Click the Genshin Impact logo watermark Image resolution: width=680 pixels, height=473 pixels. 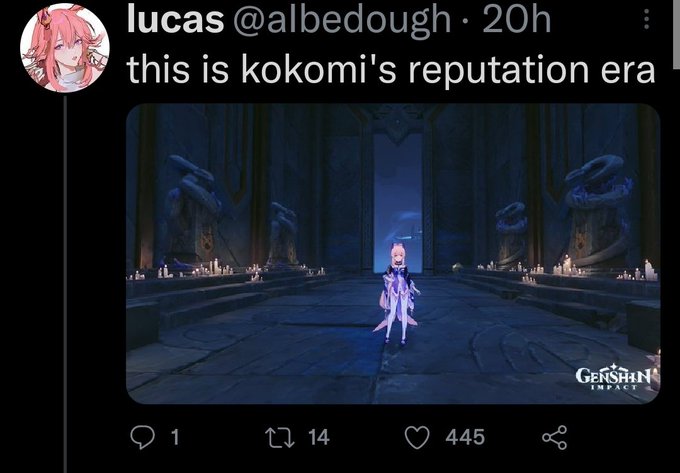613,376
